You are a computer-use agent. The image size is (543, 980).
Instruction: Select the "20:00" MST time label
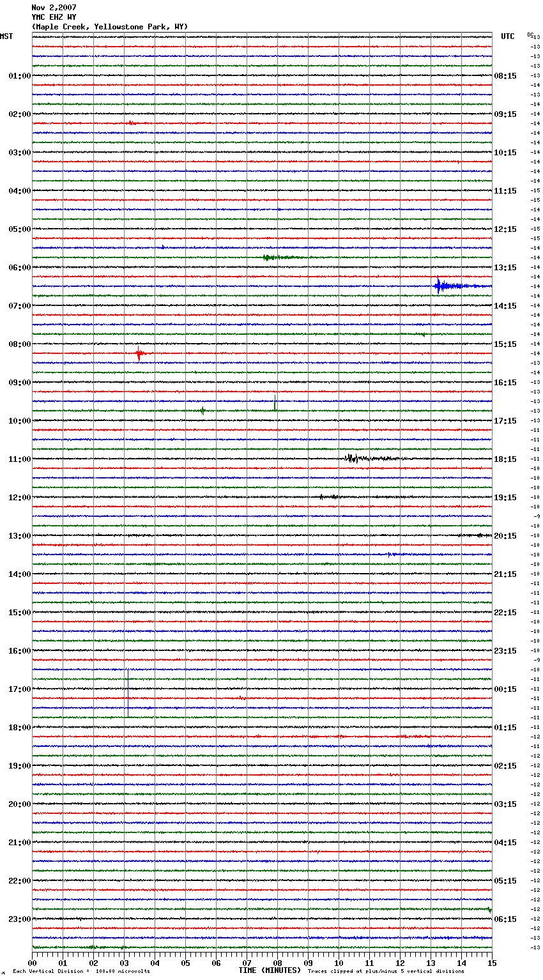tap(19, 804)
